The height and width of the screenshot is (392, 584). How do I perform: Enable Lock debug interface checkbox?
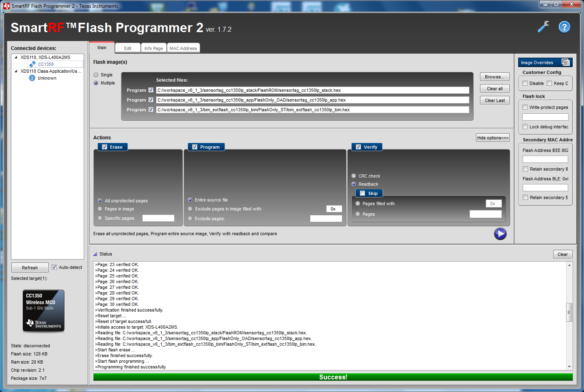tap(525, 127)
